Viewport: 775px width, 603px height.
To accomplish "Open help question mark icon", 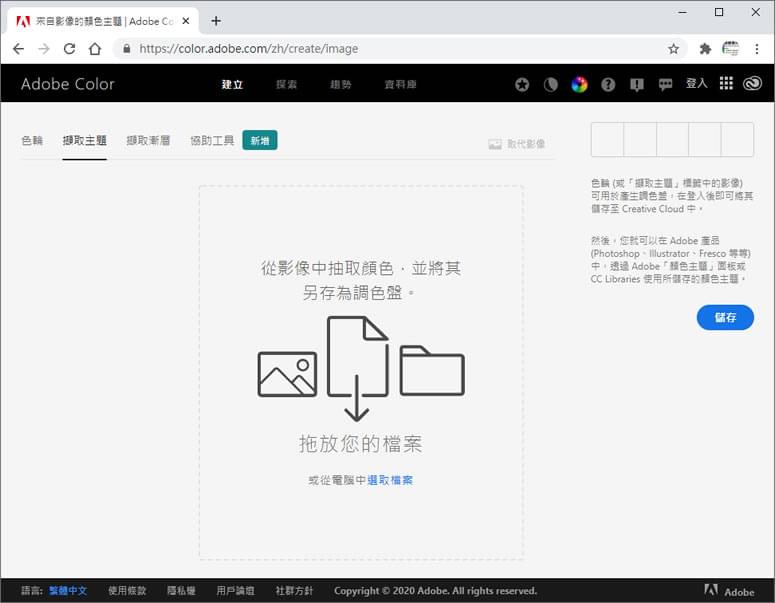I will tap(608, 85).
